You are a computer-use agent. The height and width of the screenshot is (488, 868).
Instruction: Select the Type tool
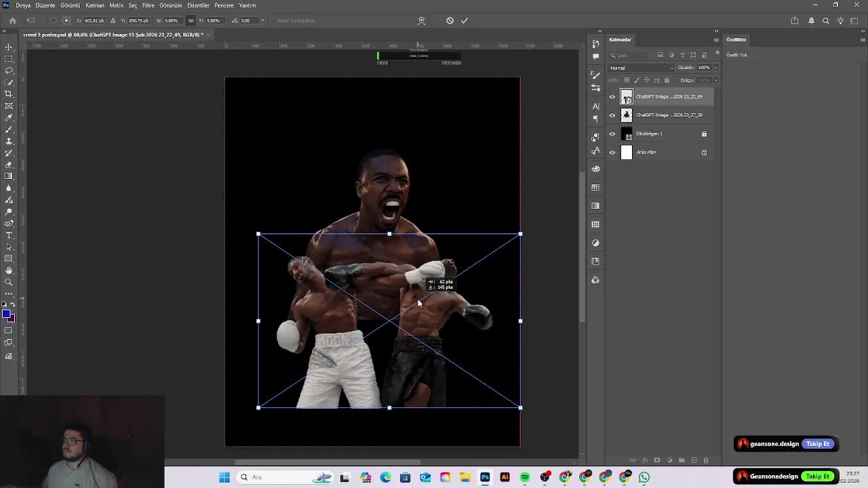click(9, 235)
